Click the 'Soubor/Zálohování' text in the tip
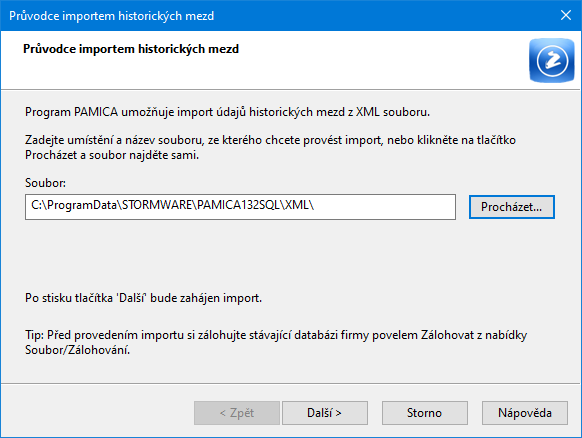The height and width of the screenshot is (438, 582). click(x=78, y=350)
